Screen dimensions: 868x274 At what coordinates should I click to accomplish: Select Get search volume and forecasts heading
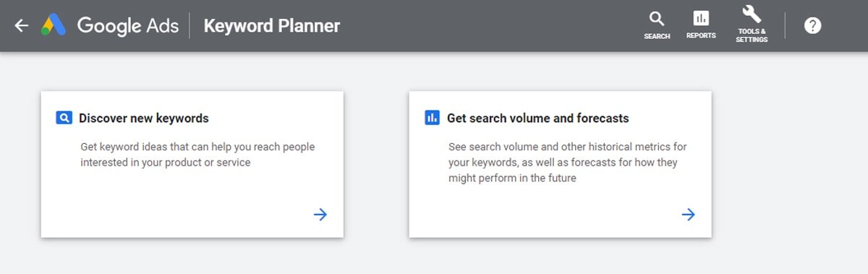538,118
